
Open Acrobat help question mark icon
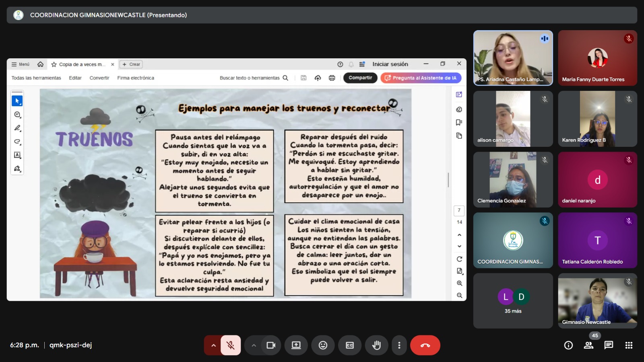(x=340, y=64)
